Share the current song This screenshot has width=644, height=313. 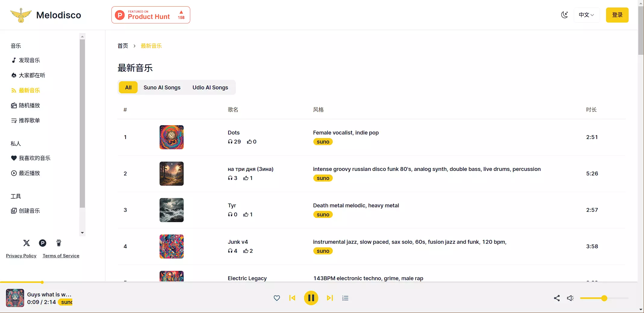coord(557,298)
